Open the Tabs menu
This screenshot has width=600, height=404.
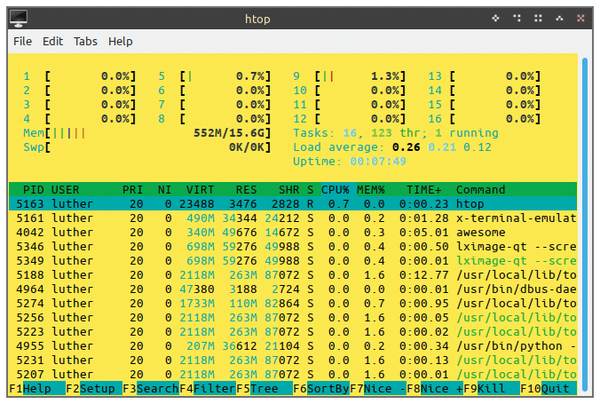coord(85,41)
